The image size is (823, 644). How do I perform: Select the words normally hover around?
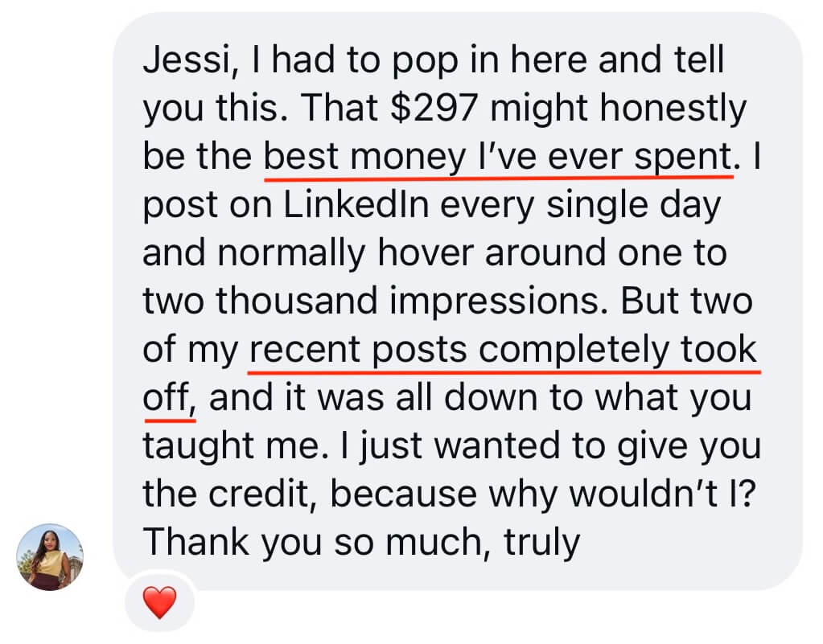tap(412, 252)
